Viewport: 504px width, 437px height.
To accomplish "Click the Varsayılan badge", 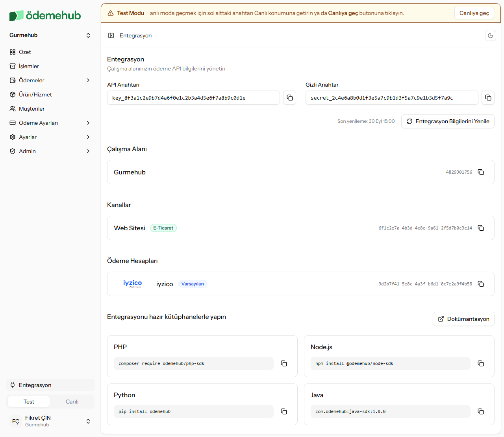I will point(193,284).
